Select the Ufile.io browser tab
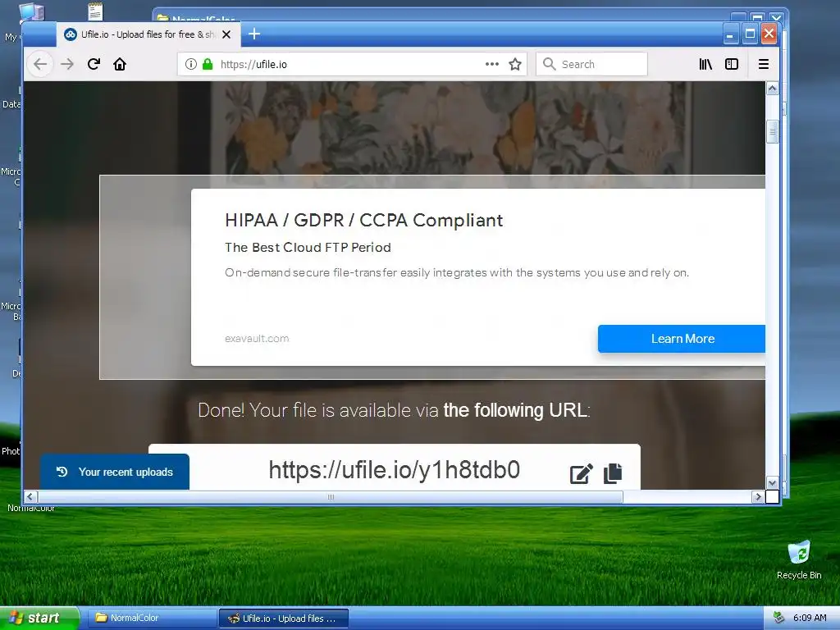The height and width of the screenshot is (630, 840). click(148, 34)
